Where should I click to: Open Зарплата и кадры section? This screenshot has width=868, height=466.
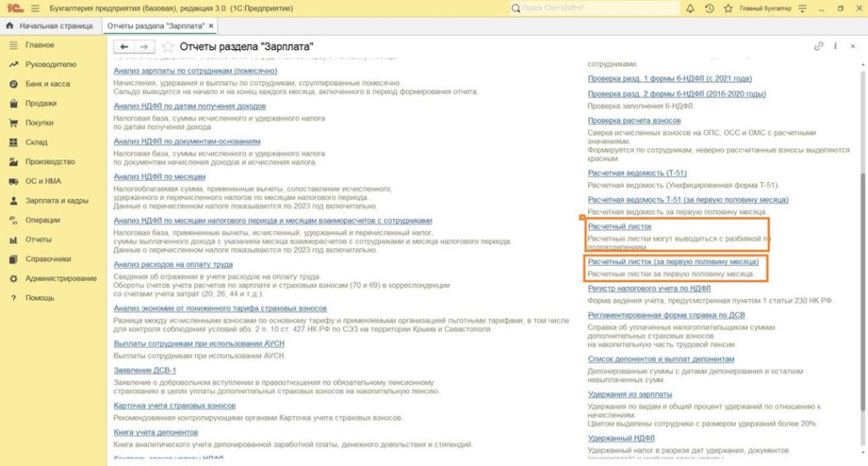point(57,201)
